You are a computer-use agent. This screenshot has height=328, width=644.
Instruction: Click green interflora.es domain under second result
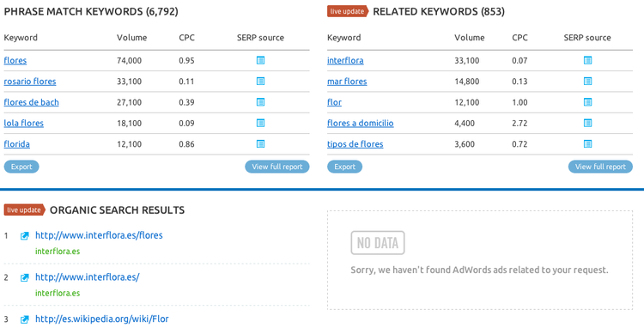(x=58, y=293)
